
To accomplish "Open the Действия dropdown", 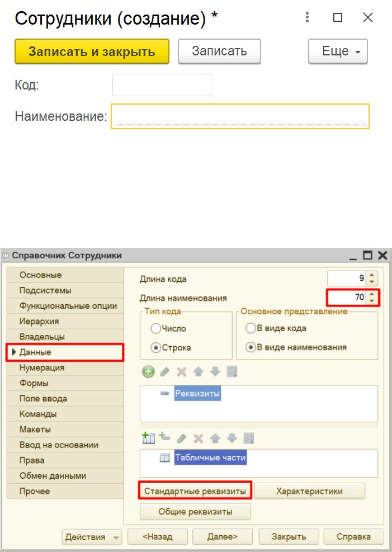I will pyautogui.click(x=92, y=537).
